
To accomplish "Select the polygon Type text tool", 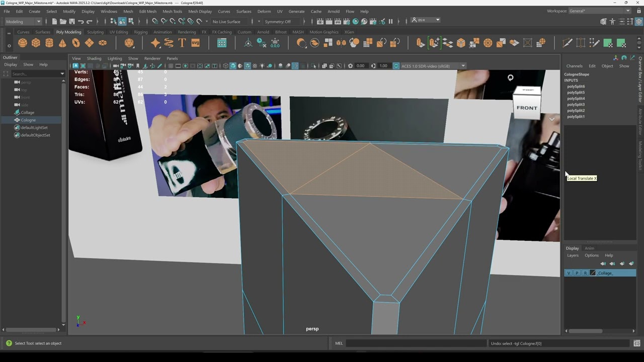I will pos(182,43).
